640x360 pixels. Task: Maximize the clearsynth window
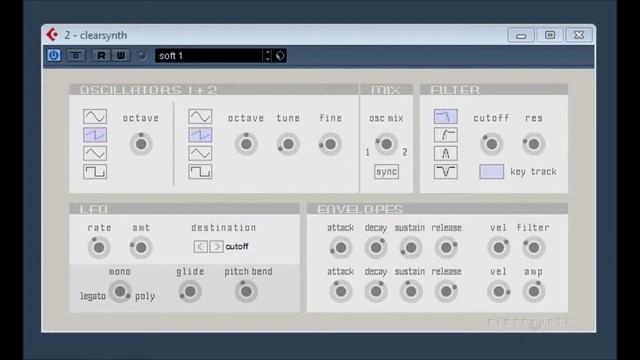550,35
